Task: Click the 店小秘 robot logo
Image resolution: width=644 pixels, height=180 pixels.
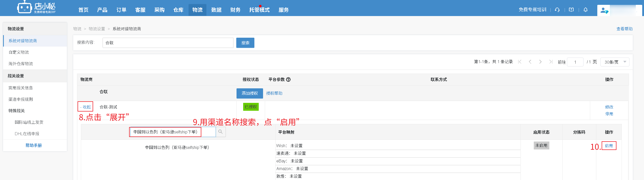Action: (x=24, y=8)
